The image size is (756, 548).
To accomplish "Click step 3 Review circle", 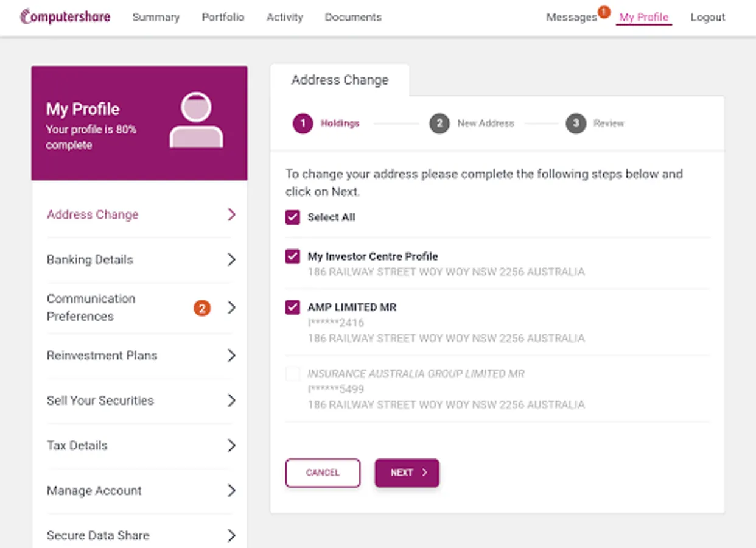I will tap(575, 124).
